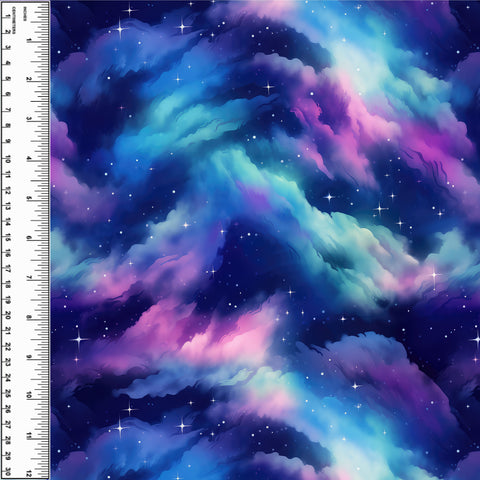Click the 20 centimeter mark number
480x480 pixels.
[x=8, y=315]
